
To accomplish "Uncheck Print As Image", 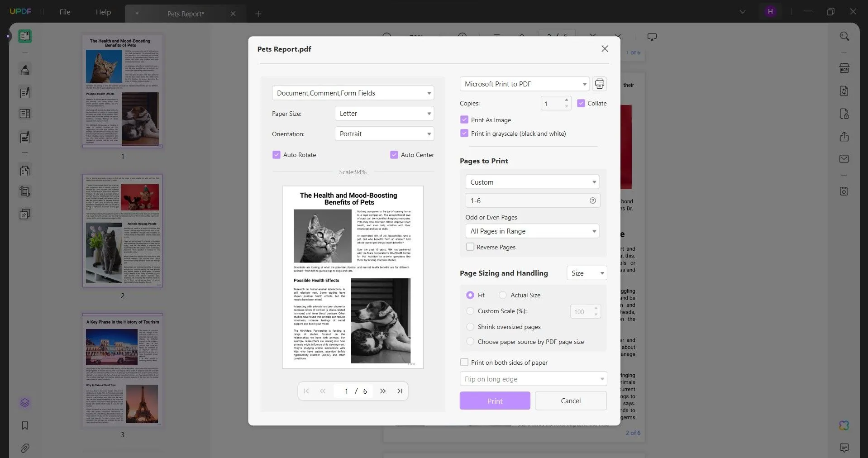I will pos(464,119).
